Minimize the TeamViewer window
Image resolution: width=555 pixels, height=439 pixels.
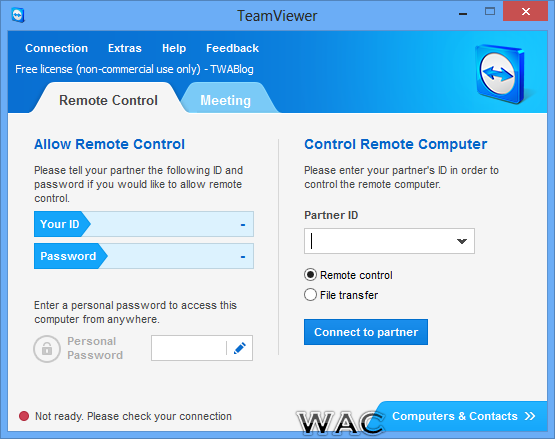[463, 14]
